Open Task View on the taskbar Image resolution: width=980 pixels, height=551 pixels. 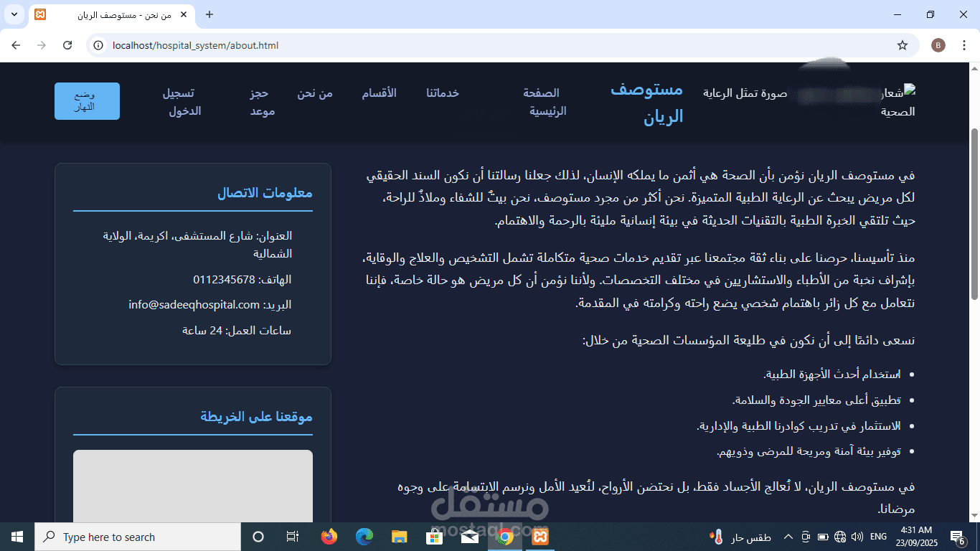pos(293,537)
